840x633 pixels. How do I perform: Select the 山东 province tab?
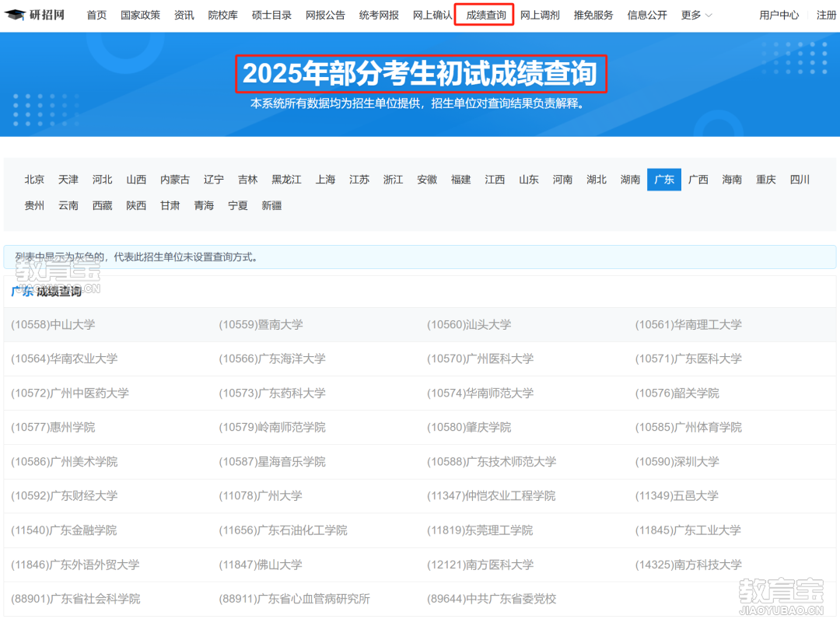pos(529,180)
